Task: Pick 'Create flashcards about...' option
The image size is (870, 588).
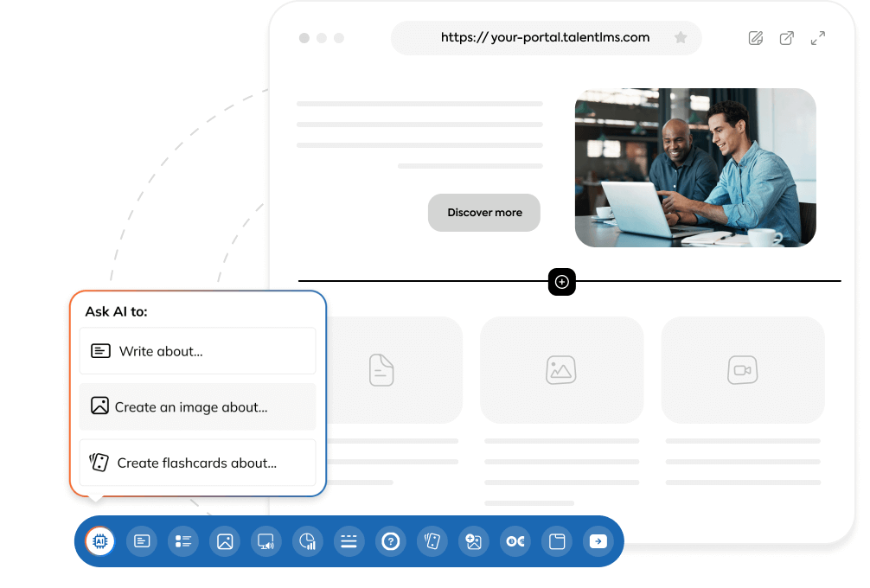Action: point(197,463)
